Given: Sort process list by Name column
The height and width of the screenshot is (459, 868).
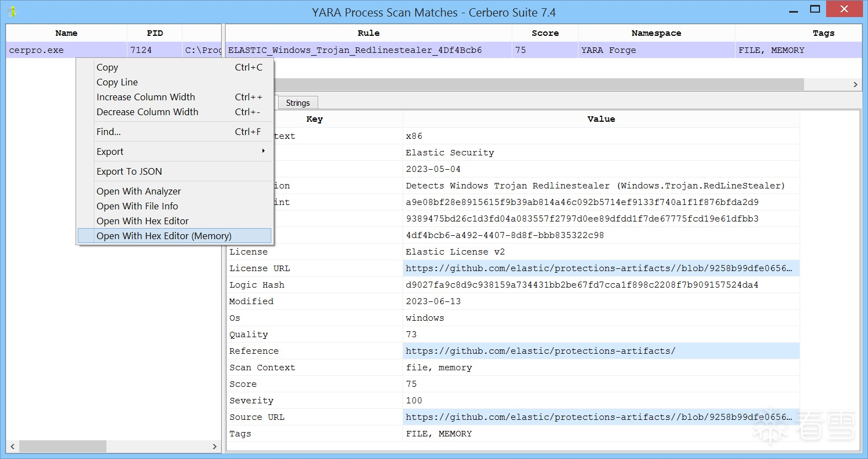Looking at the screenshot, I should point(66,33).
